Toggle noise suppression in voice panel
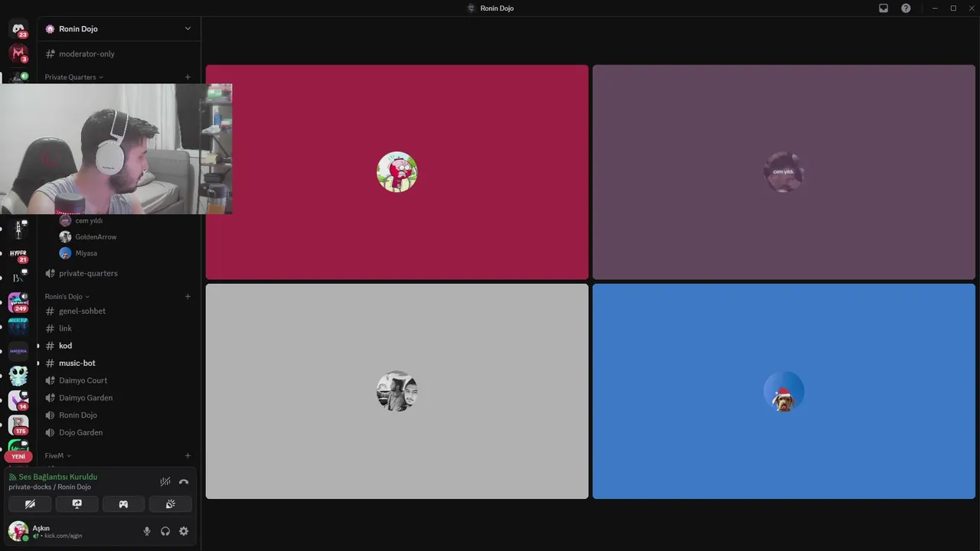The image size is (980, 551). coord(165,481)
